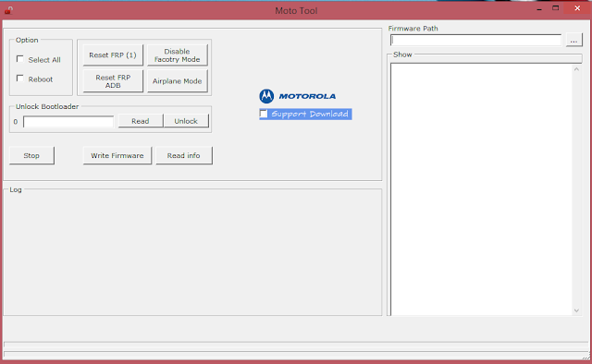Screen dimensions: 592x364
Task: Click the Reset FRP (1) button
Action: [113, 55]
